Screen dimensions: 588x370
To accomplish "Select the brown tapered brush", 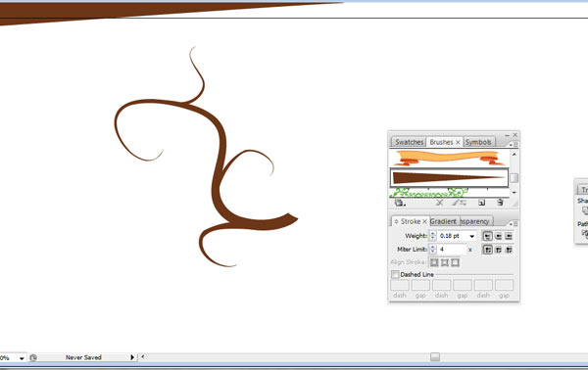I will tap(449, 177).
